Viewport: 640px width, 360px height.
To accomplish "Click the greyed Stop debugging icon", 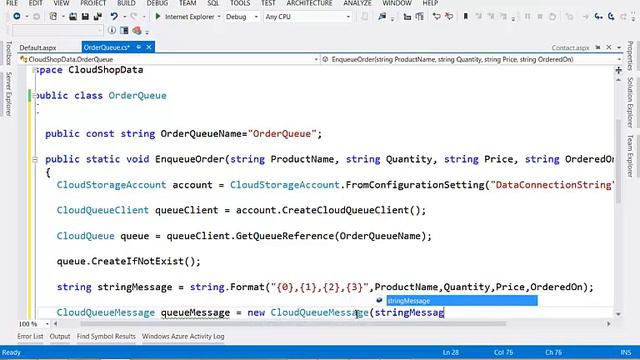I will pyautogui.click(x=540, y=16).
